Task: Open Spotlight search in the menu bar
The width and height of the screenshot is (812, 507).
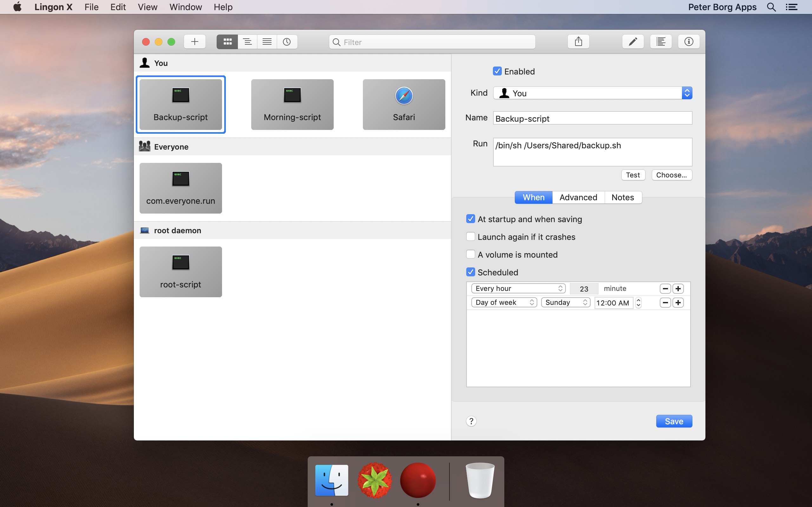Action: [x=771, y=7]
